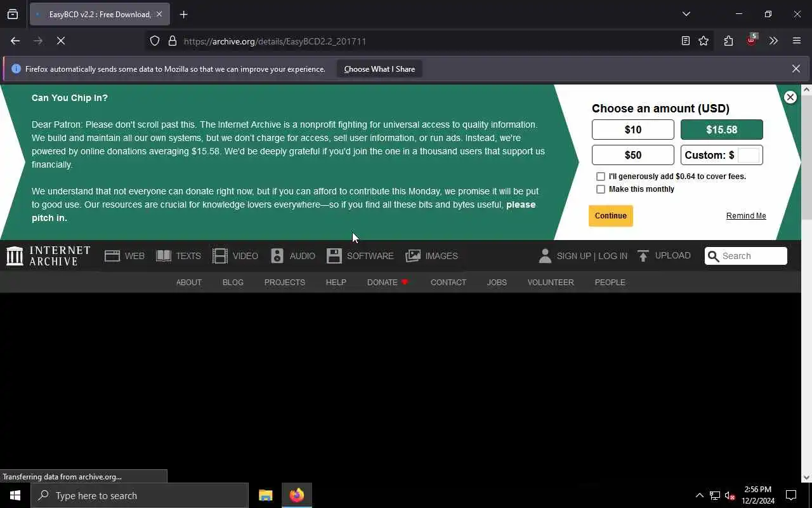The width and height of the screenshot is (812, 508).
Task: Expand the list all tabs dropdown
Action: (x=686, y=14)
